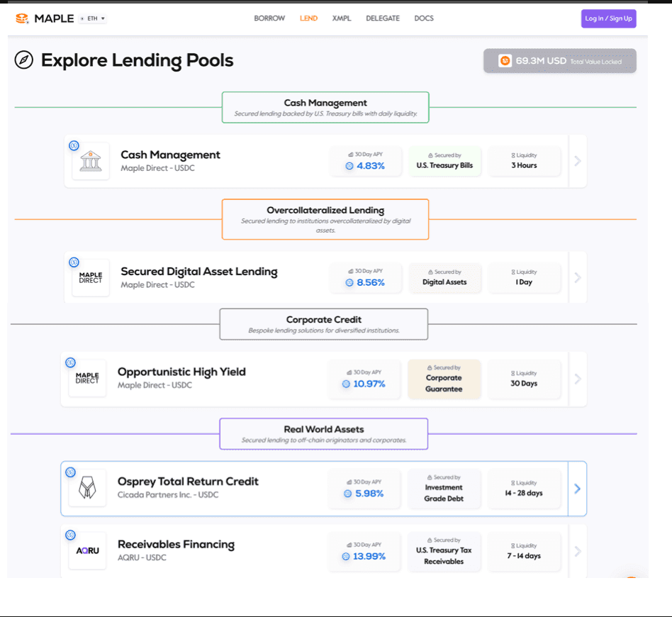672x617 pixels.
Task: Click the 8.56% APY box for Secured Digital Asset Lending
Action: tap(366, 277)
